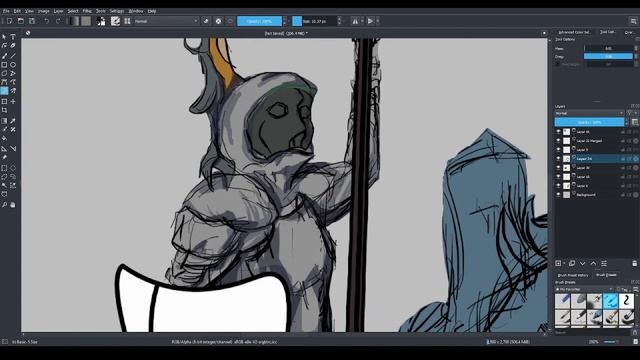
Task: Open layer properties button
Action: click(x=604, y=263)
